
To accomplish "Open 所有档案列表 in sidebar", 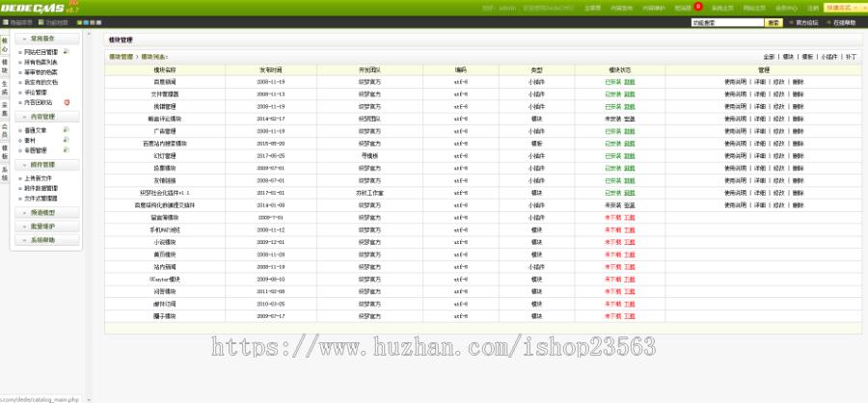I will [x=41, y=62].
